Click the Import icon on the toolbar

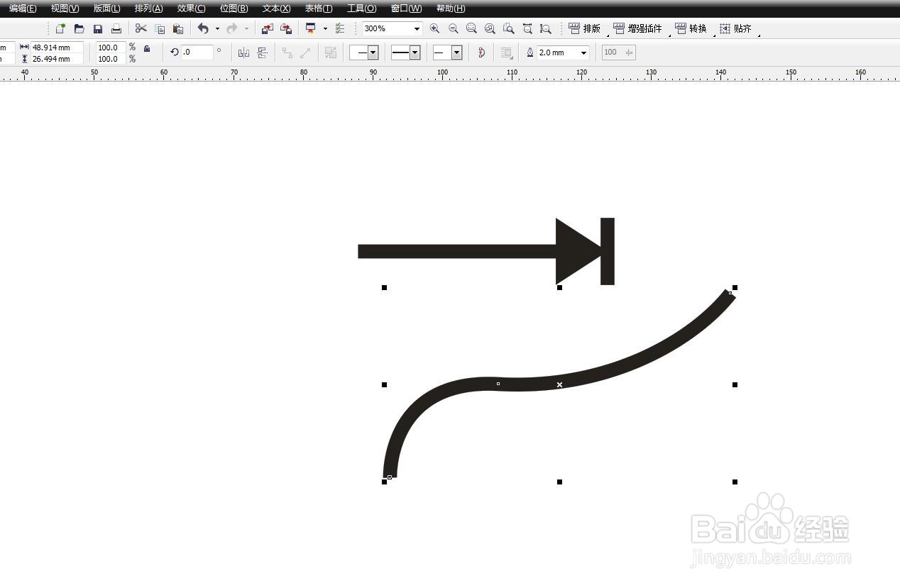click(x=268, y=28)
